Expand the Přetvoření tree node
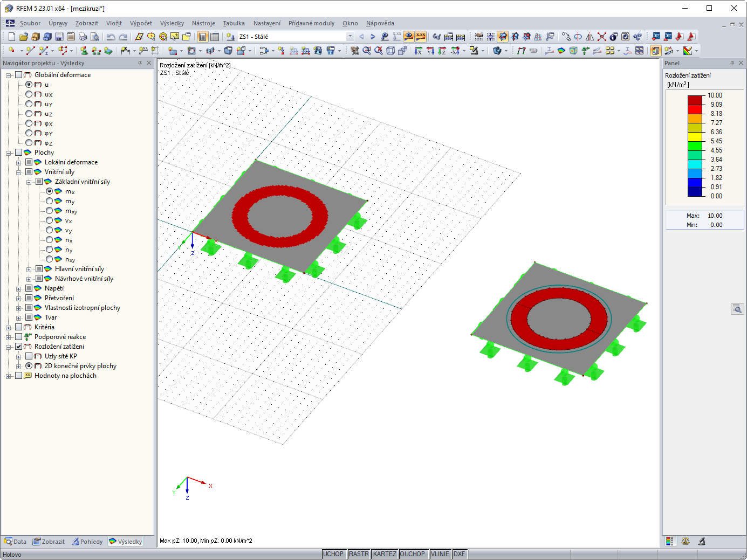 (19, 298)
